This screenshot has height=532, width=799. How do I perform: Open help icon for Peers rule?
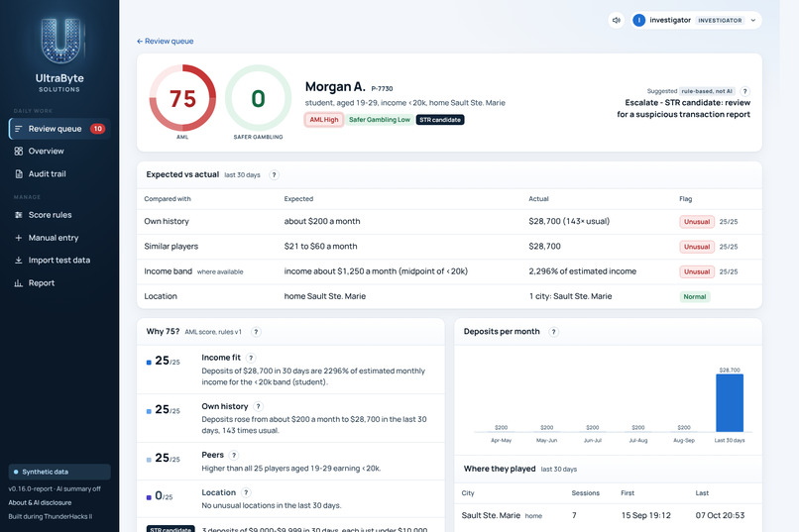pos(234,455)
